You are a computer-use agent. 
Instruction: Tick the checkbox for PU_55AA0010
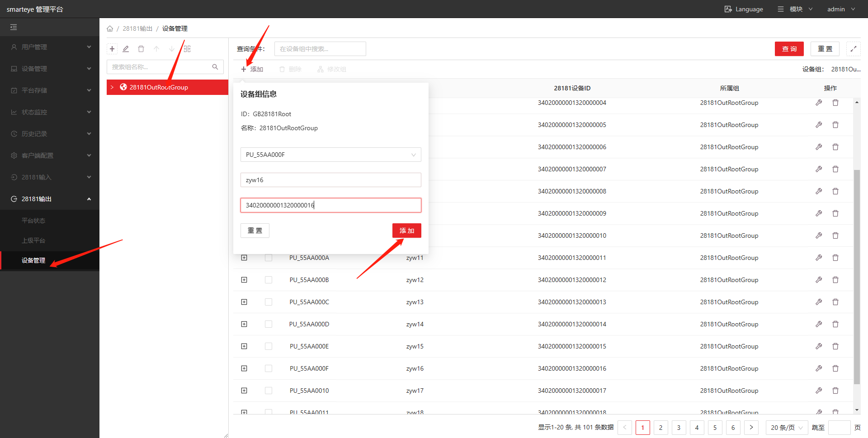269,391
